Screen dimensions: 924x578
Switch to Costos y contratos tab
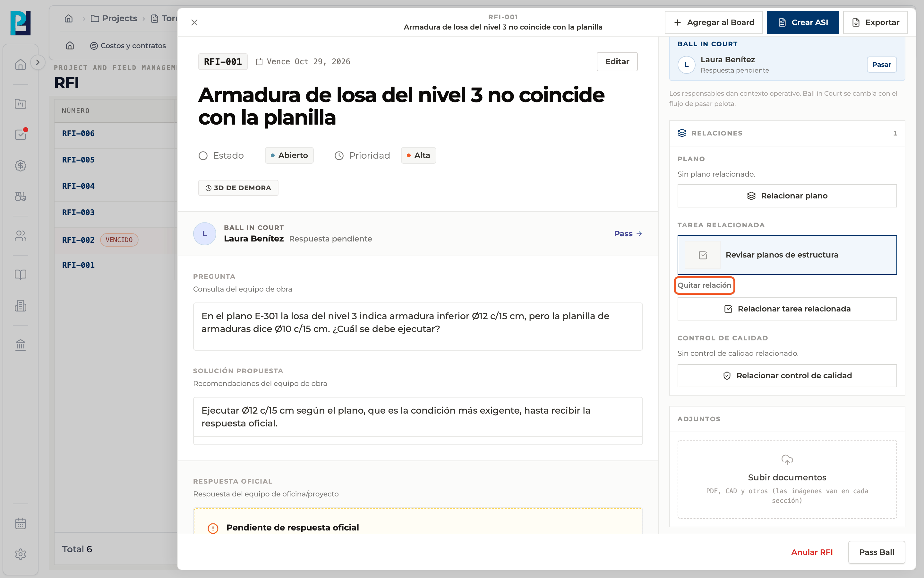click(x=128, y=46)
